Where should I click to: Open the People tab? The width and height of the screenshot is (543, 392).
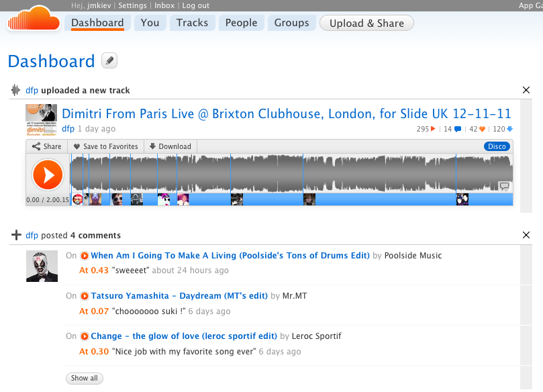[242, 23]
